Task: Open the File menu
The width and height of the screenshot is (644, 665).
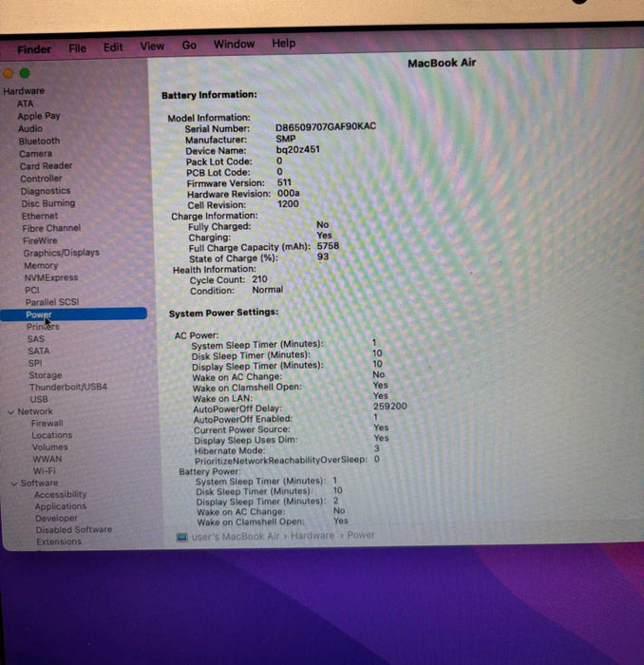Action: (x=77, y=48)
